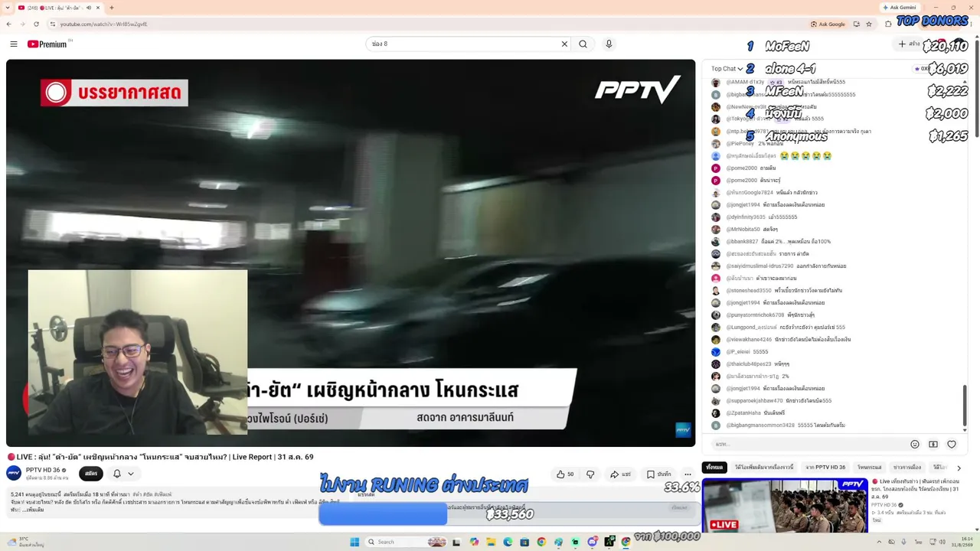Open the Super Chat purchase icon
The height and width of the screenshot is (551, 980).
coord(933,444)
